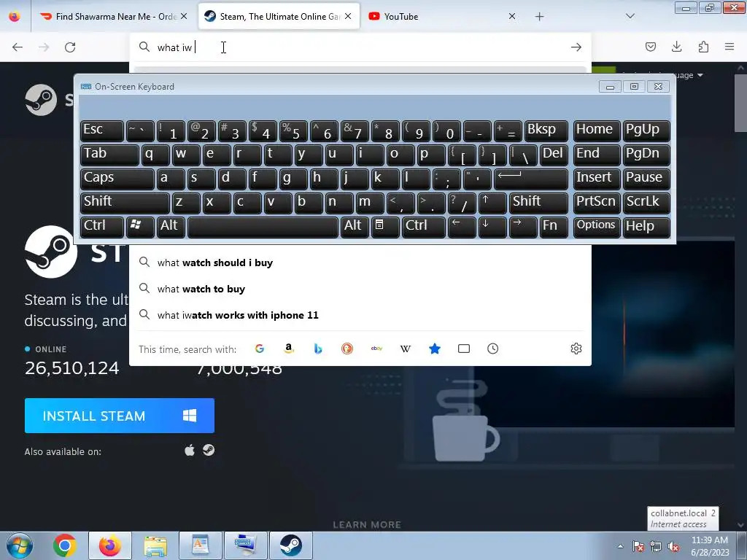Click the Del key on On-Screen Keyboard

(554, 155)
